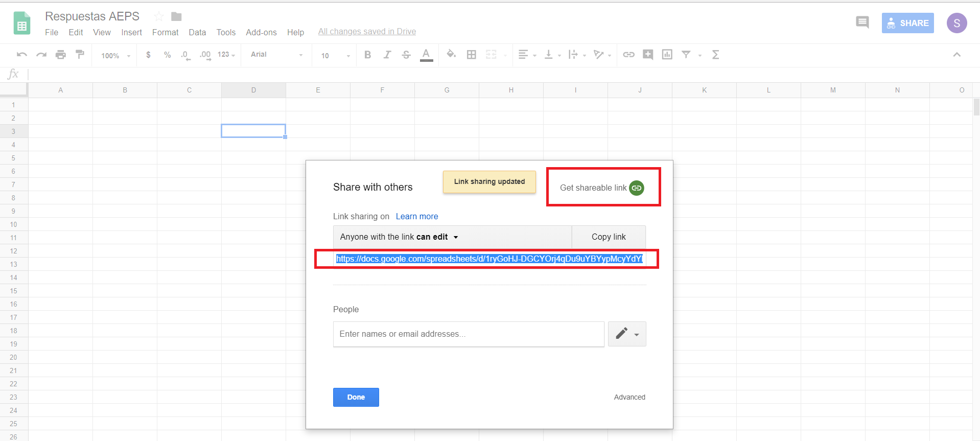Insert a comment from toolbar
The width and height of the screenshot is (980, 441).
point(648,55)
